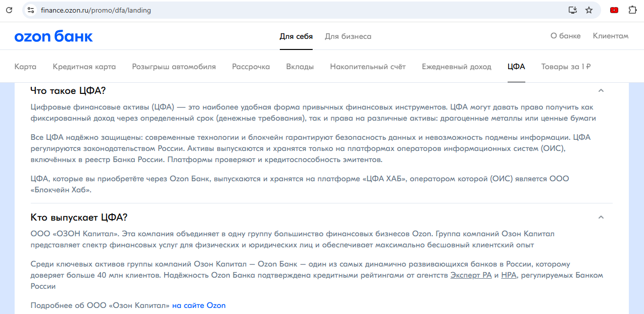Open the "Вклады" menu item

[x=300, y=67]
